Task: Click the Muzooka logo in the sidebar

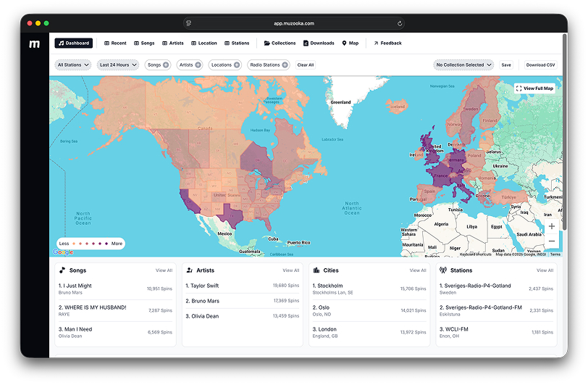Action: (x=35, y=44)
